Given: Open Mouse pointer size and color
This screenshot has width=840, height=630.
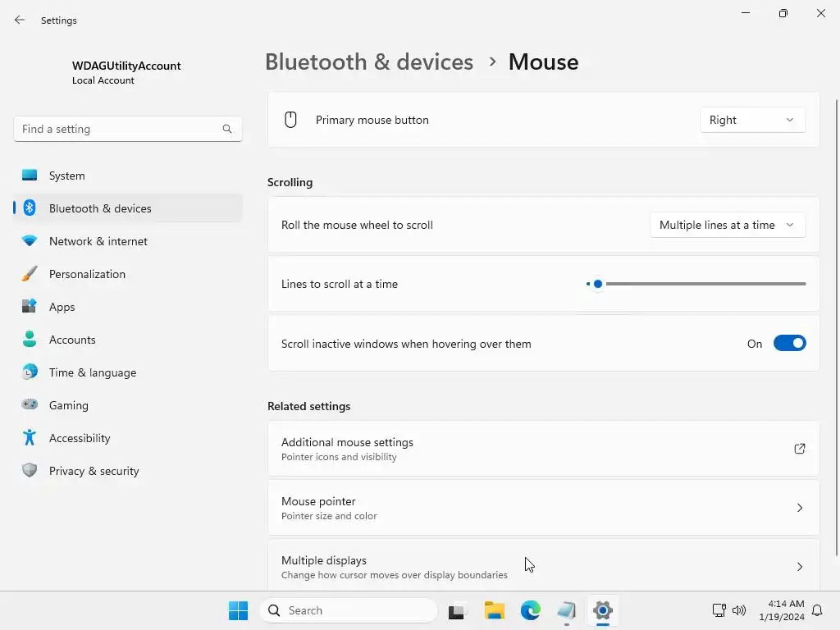Looking at the screenshot, I should (543, 508).
